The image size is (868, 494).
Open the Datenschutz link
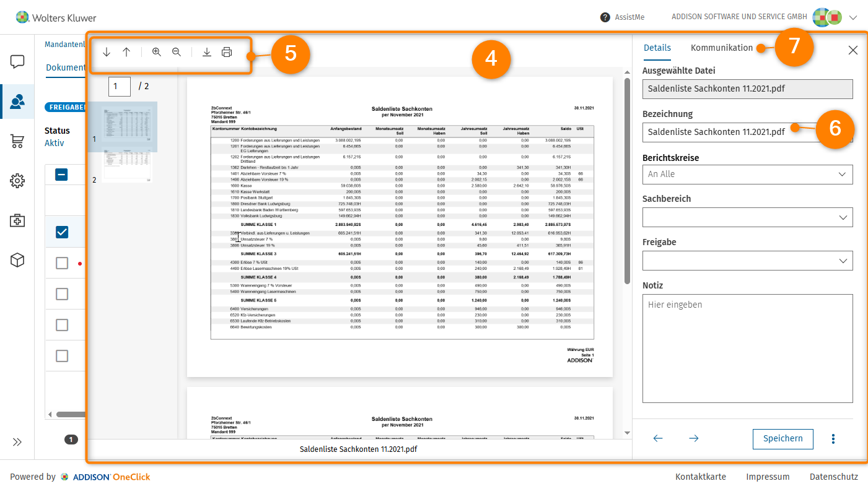[834, 477]
